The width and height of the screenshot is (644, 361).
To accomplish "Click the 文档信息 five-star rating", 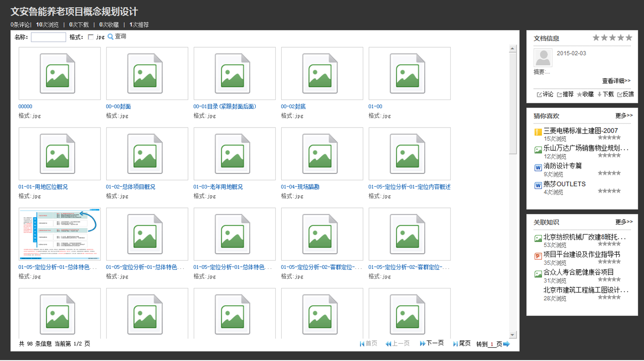I will click(612, 38).
